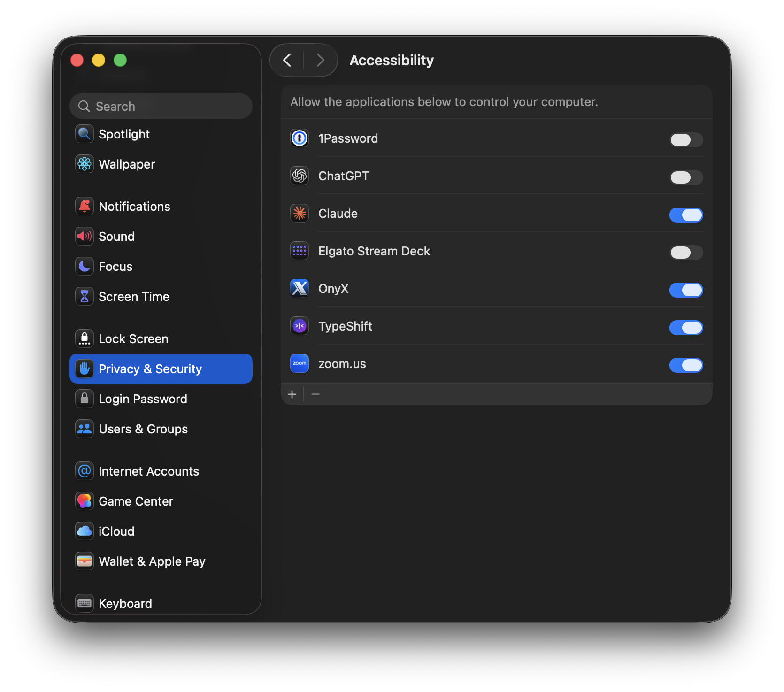
Task: Click the Search field
Action: pos(161,106)
